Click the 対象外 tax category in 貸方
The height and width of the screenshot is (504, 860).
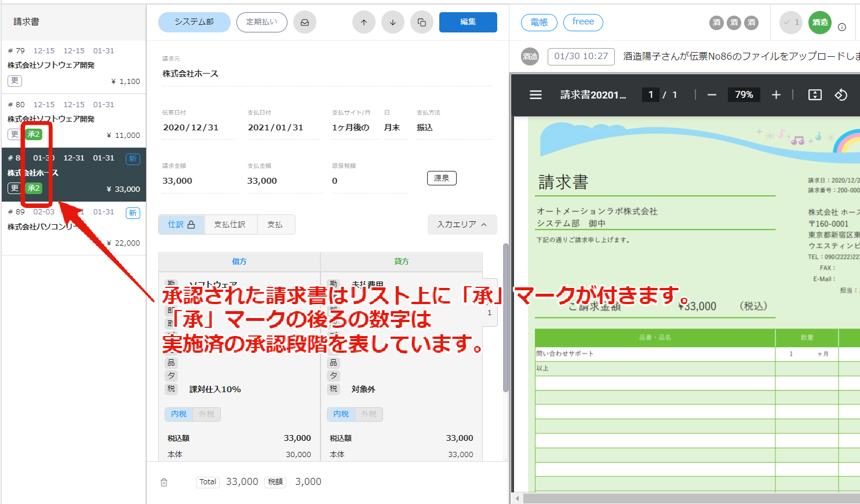(363, 389)
